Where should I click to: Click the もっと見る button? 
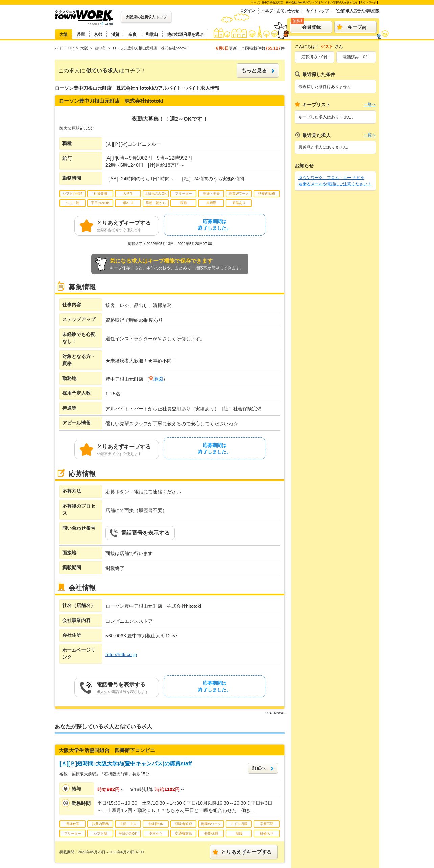(258, 71)
